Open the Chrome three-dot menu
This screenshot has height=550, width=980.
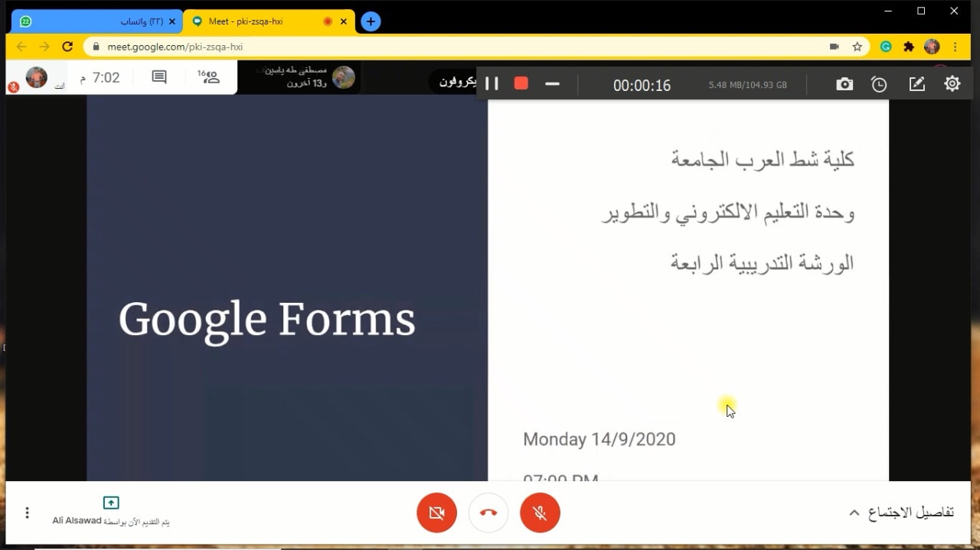click(955, 47)
